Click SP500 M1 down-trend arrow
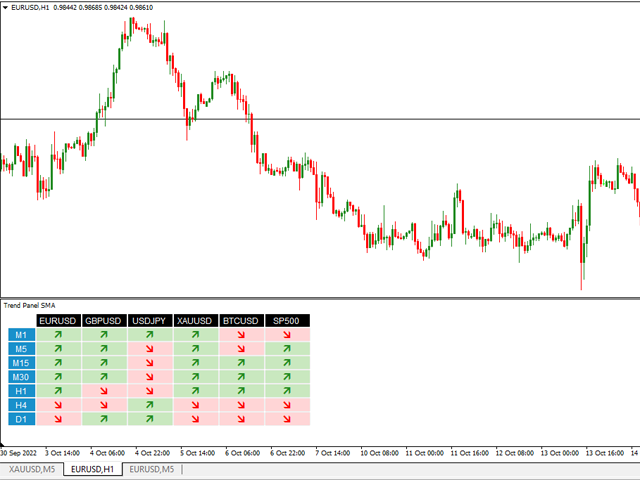 [287, 335]
